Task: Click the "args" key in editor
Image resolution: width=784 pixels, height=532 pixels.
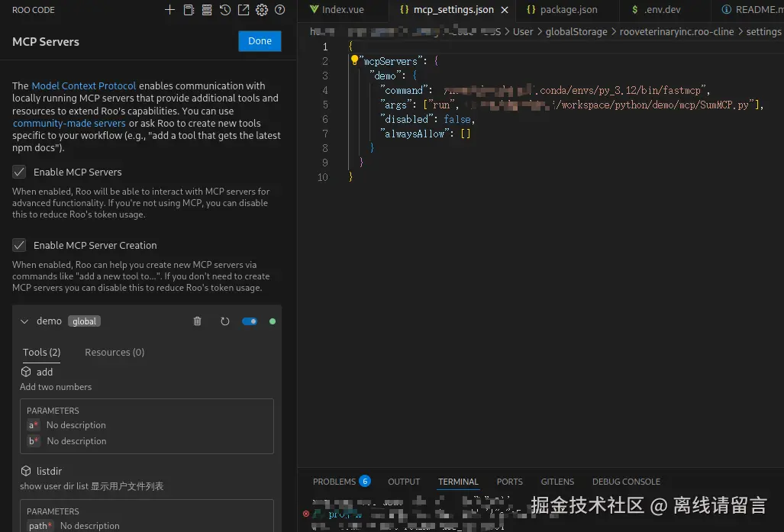Action: pos(396,105)
